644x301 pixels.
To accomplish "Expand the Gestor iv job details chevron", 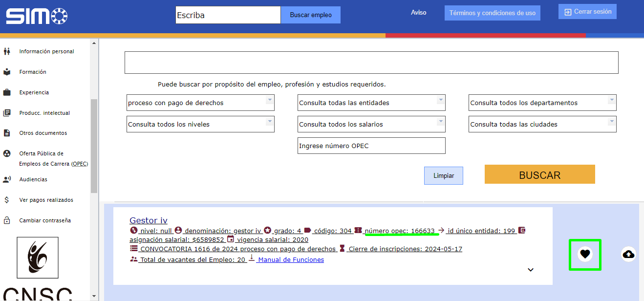I will point(531,270).
